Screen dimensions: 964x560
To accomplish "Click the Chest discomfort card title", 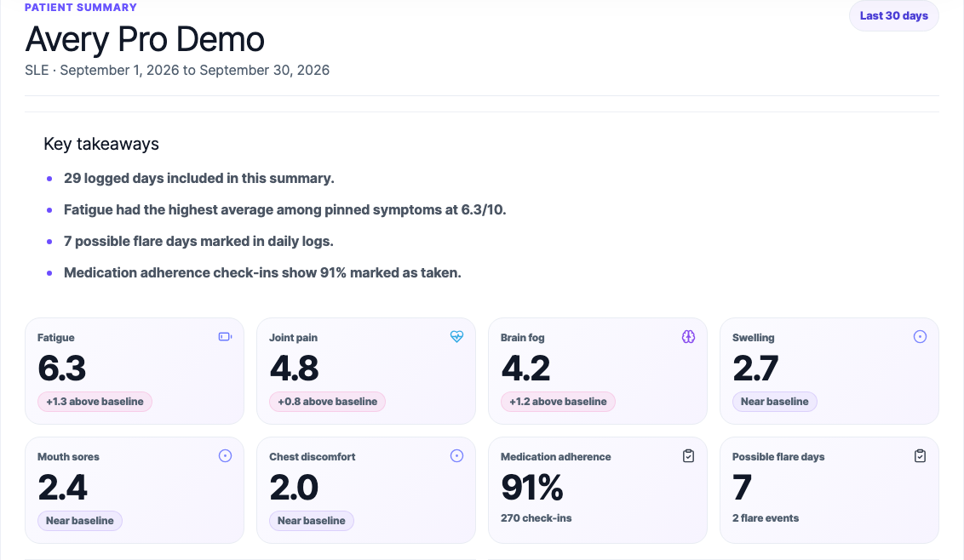I will 313,457.
